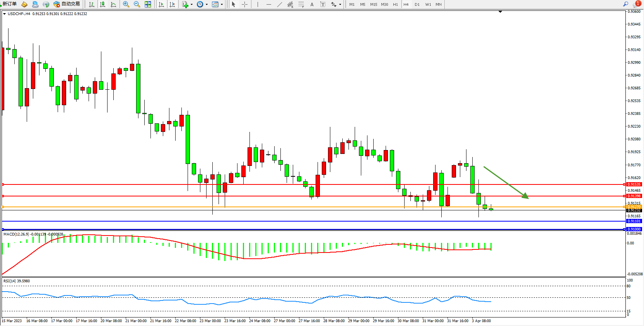Screen dimensions: 644x326
Task: Switch to the D1 timeframe
Action: coord(417,4)
